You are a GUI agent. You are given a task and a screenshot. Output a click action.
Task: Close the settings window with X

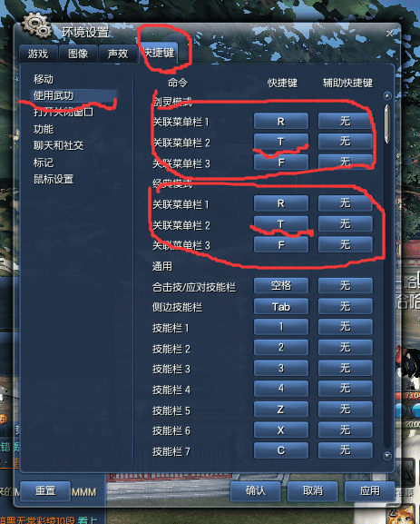click(x=389, y=33)
